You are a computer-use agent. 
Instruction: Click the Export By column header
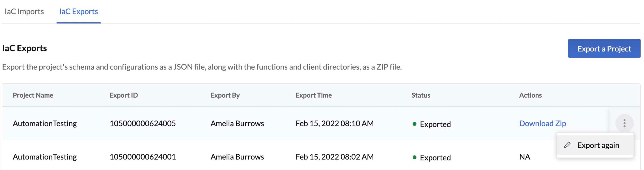225,95
